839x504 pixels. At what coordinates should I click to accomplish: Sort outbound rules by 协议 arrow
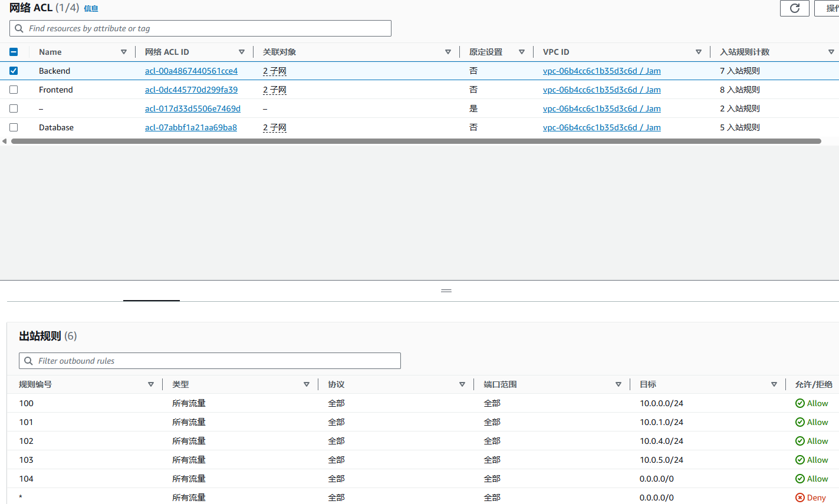pyautogui.click(x=462, y=384)
